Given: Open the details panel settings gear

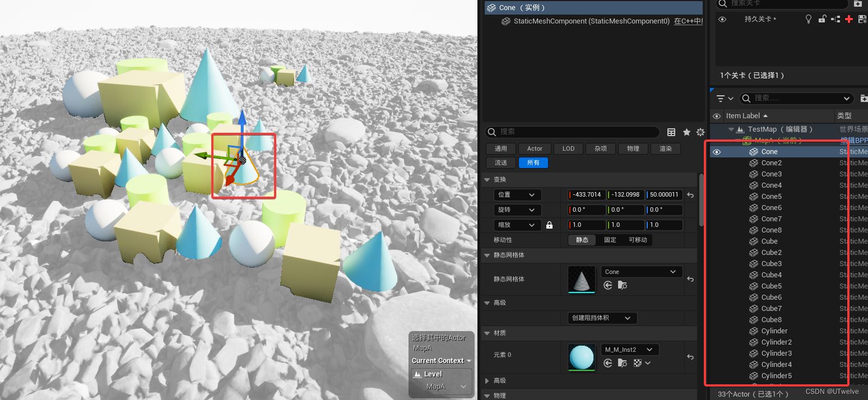Looking at the screenshot, I should [700, 132].
